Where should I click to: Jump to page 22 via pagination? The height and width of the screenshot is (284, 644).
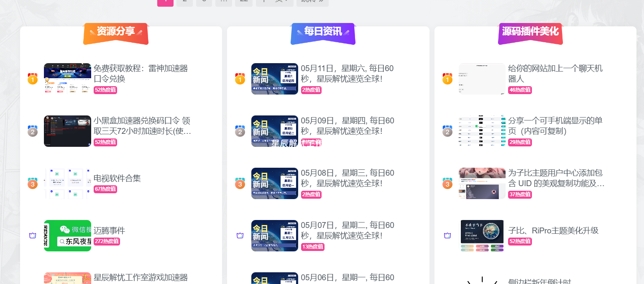coord(244,1)
